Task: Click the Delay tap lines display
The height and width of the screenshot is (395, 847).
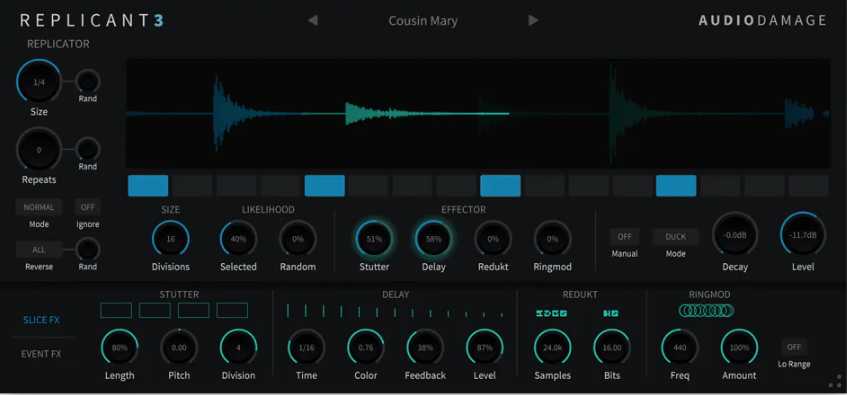Action: pos(395,311)
